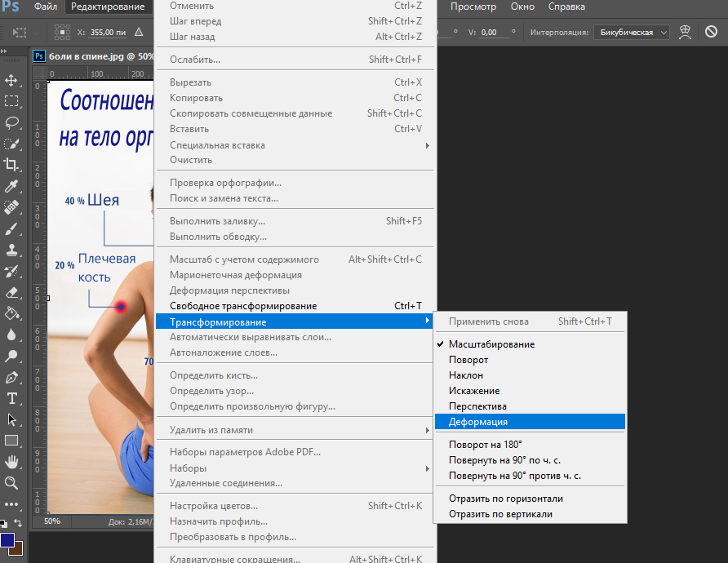The height and width of the screenshot is (563, 728).
Task: Open the Просмотр menu
Action: 473,7
